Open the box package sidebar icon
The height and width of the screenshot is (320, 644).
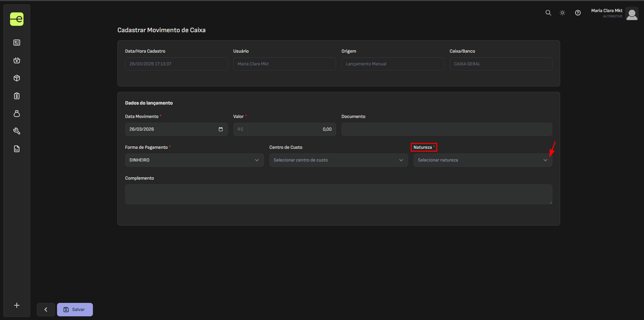[17, 78]
